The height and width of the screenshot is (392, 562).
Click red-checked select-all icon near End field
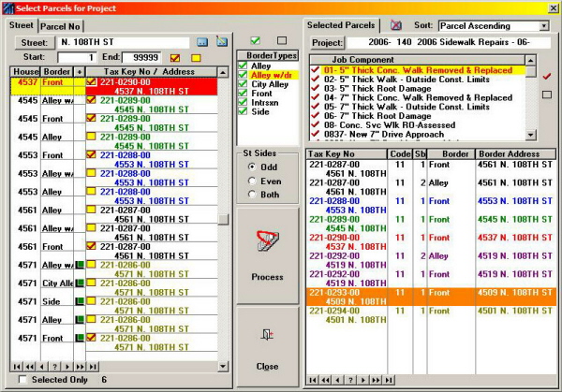click(x=175, y=58)
